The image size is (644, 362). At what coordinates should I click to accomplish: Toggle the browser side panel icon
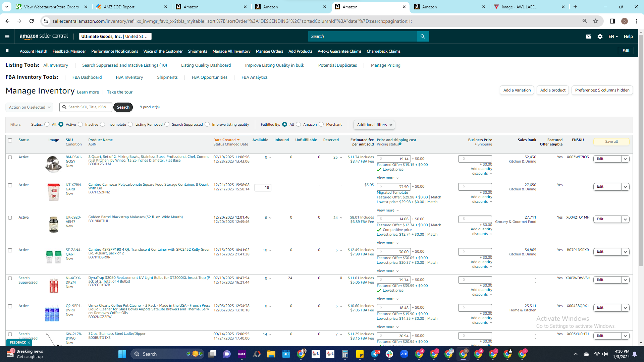612,21
